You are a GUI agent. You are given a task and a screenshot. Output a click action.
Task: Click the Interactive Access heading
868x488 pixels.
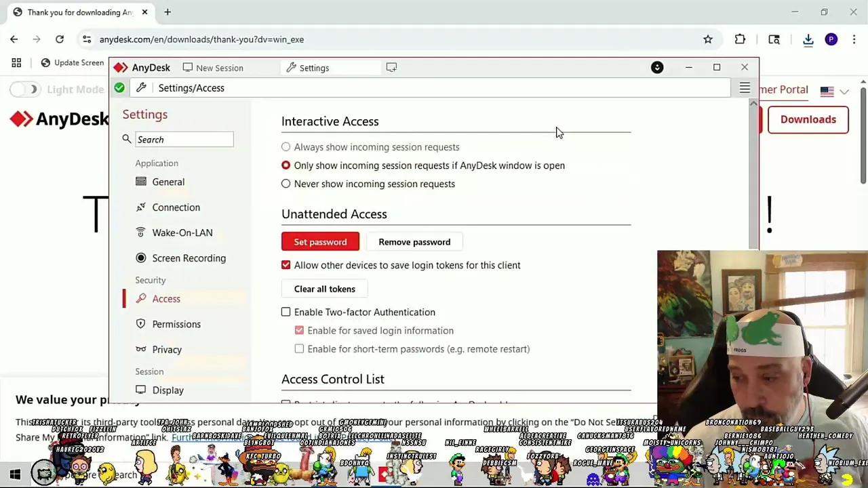tap(330, 121)
